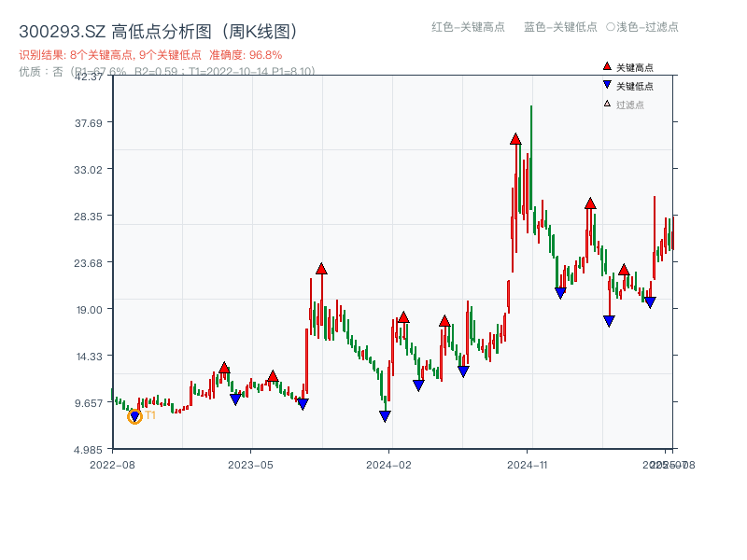The image size is (747, 560).
Task: Click red key-high triangle in mid-2024 near 17.7
Action: tap(444, 321)
